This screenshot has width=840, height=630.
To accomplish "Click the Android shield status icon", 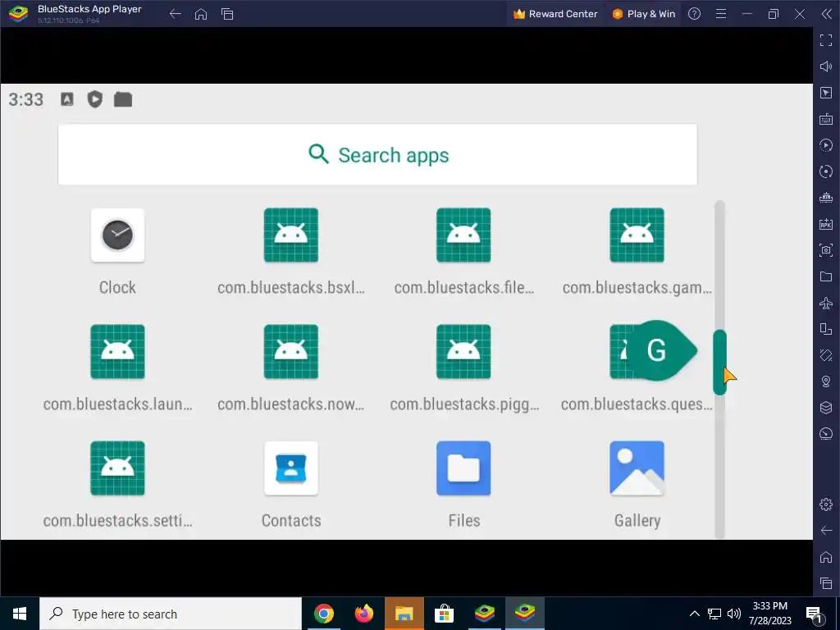I will pos(95,99).
